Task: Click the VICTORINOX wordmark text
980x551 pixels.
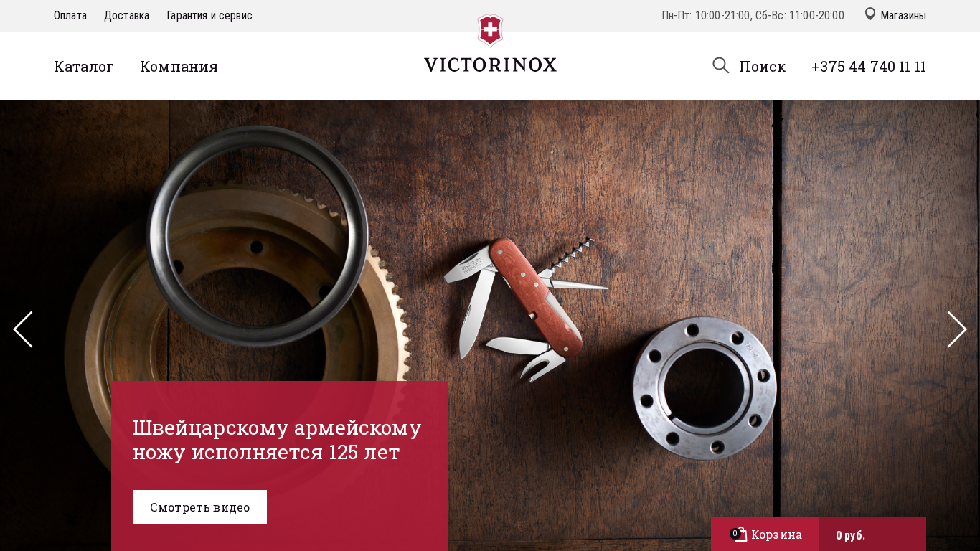Action: 490,65
